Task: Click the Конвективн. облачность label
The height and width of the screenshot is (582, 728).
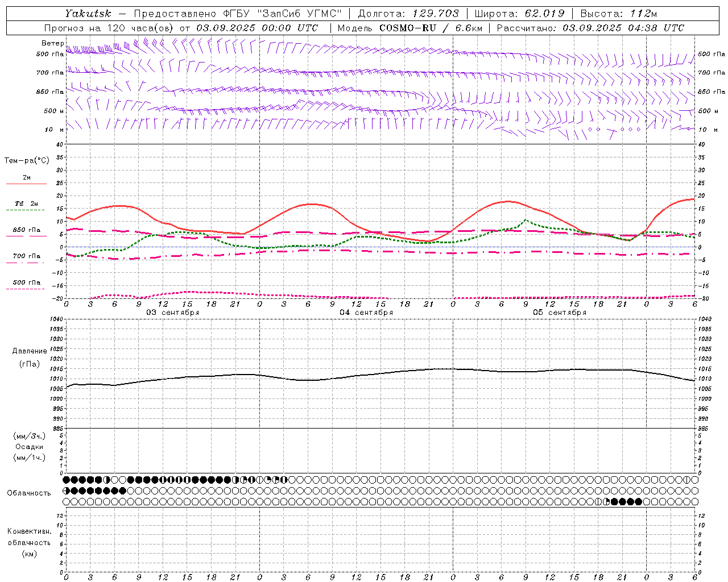Action: point(29,537)
